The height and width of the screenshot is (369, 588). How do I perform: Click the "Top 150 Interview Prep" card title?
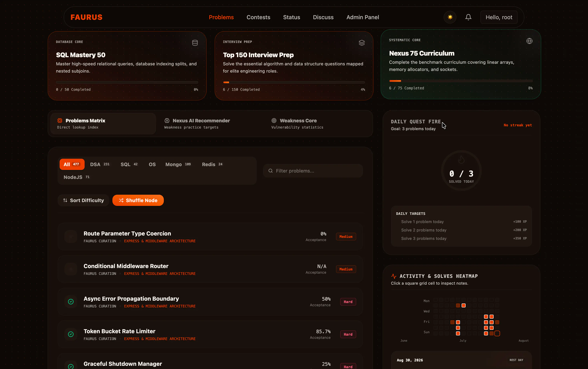[258, 55]
